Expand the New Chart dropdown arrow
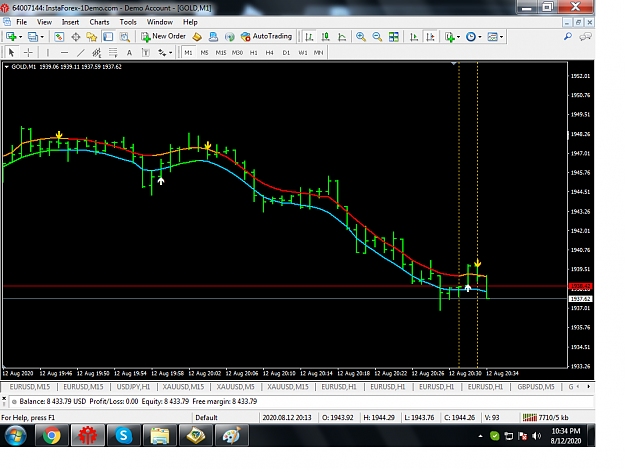The height and width of the screenshot is (469, 625). tap(20, 37)
